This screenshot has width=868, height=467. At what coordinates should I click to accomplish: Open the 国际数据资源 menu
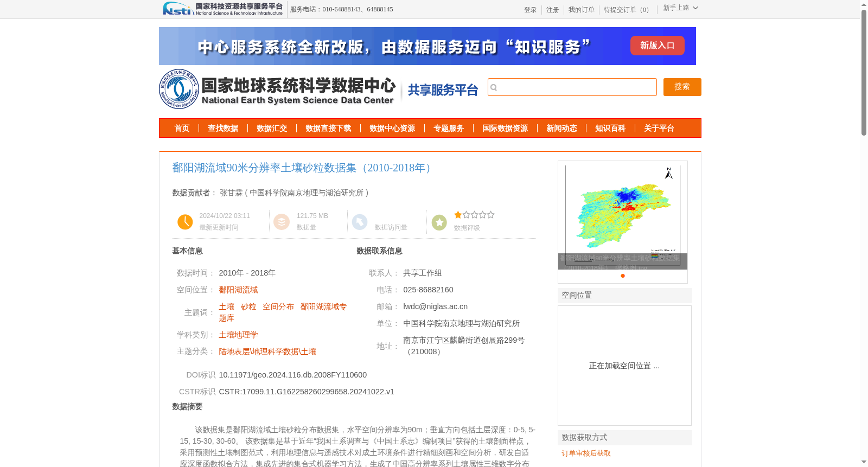(505, 129)
